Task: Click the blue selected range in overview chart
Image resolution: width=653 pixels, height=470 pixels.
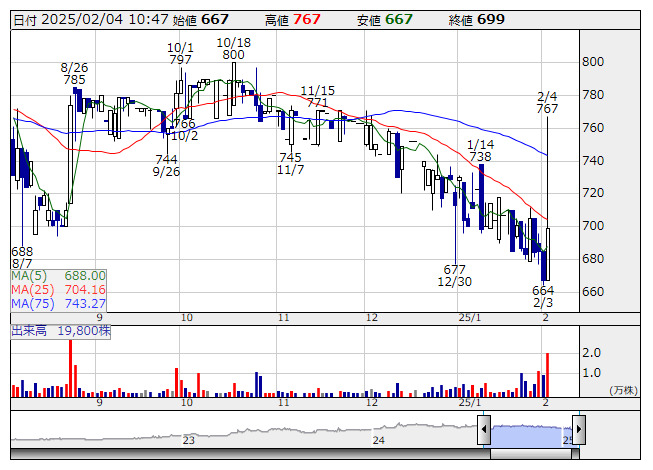Action: (x=531, y=436)
